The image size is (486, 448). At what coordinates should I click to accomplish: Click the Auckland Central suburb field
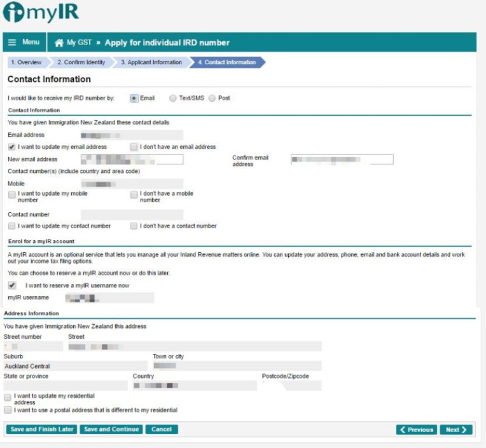click(75, 366)
